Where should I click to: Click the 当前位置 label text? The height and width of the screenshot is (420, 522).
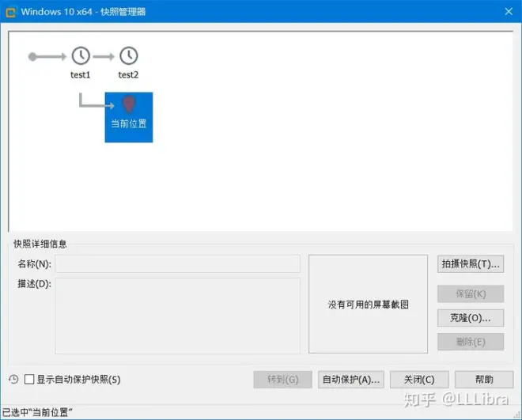point(129,124)
